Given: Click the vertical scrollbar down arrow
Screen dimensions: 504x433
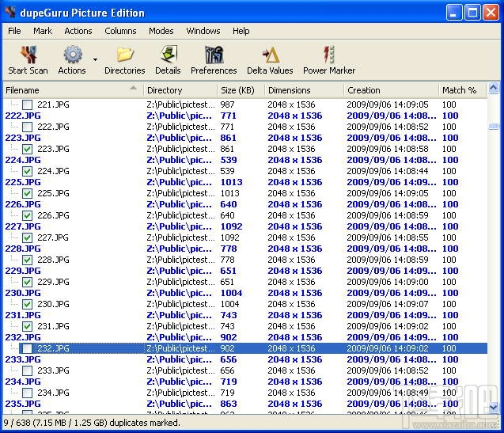Looking at the screenshot, I should pyautogui.click(x=494, y=408).
